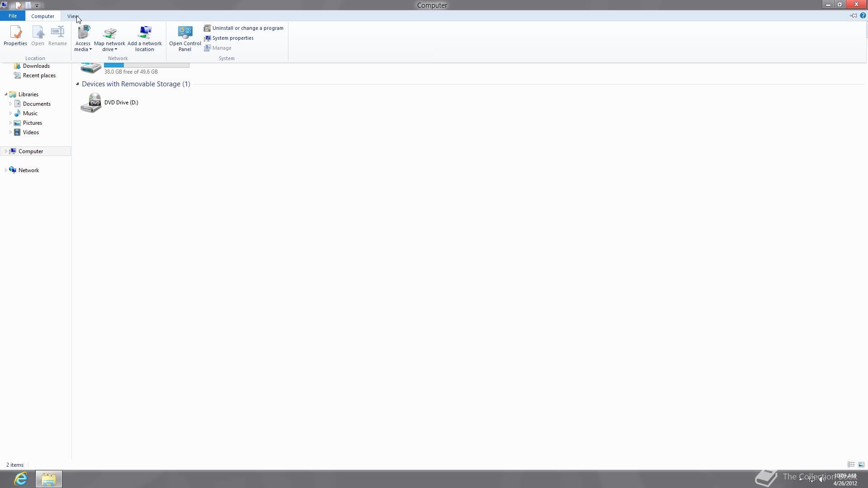Unpin the ribbon with pin icon

point(853,16)
